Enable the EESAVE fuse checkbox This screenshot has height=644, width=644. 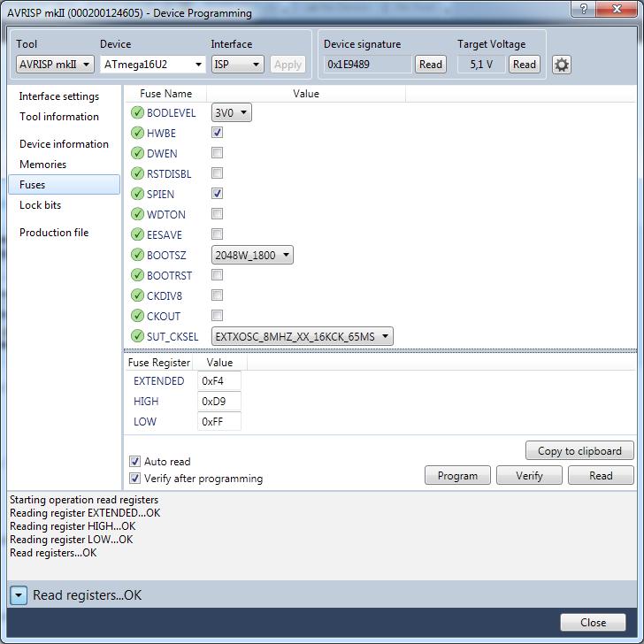coord(218,234)
